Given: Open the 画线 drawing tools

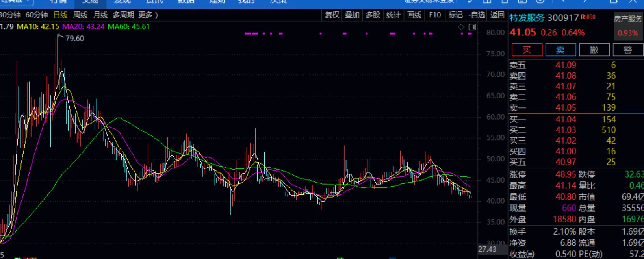Looking at the screenshot, I should (x=414, y=15).
